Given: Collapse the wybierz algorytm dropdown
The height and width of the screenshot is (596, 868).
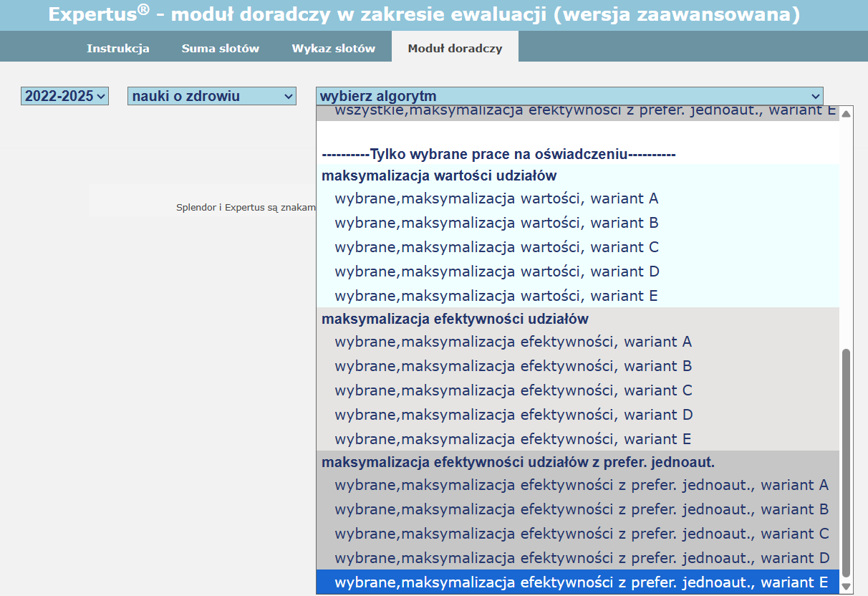Looking at the screenshot, I should 569,96.
